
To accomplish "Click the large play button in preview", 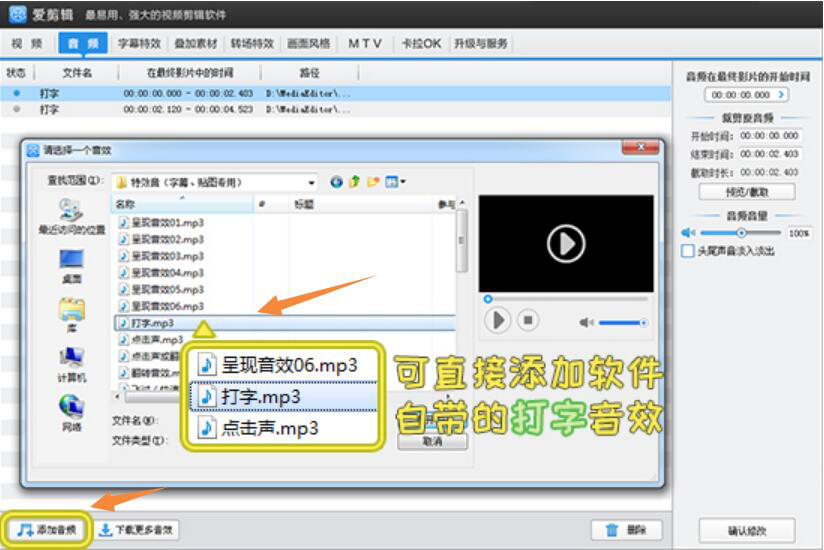I will click(x=566, y=244).
